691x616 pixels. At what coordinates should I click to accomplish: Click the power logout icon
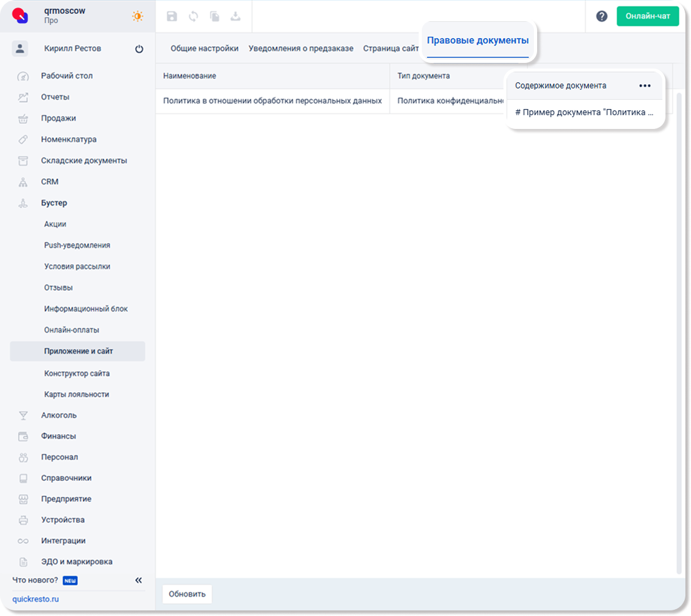click(139, 49)
